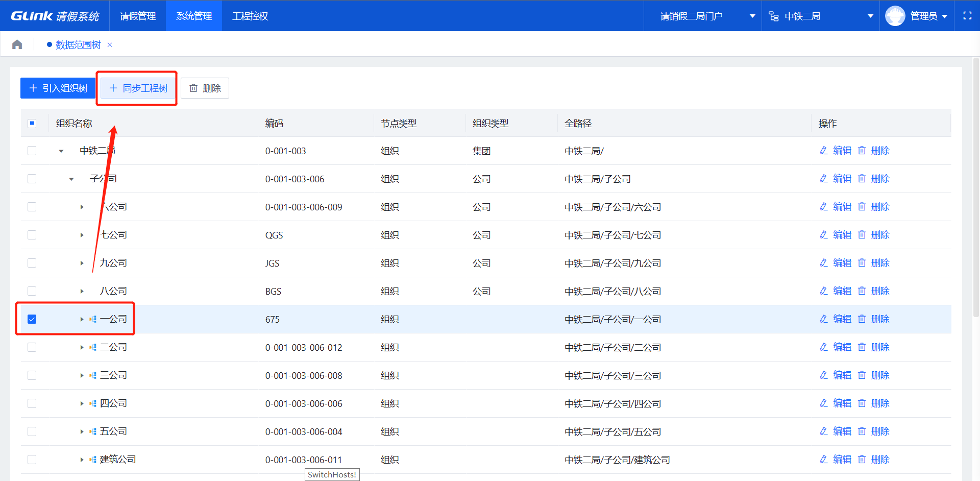The width and height of the screenshot is (980, 481).
Task: Click the org node icon next to 二公司
Action: [93, 347]
